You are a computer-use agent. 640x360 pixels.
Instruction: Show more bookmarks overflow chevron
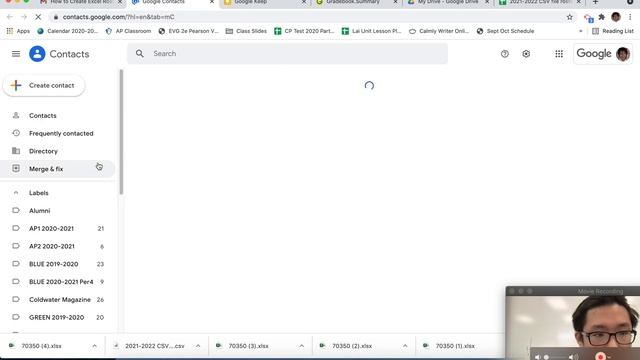pos(580,31)
